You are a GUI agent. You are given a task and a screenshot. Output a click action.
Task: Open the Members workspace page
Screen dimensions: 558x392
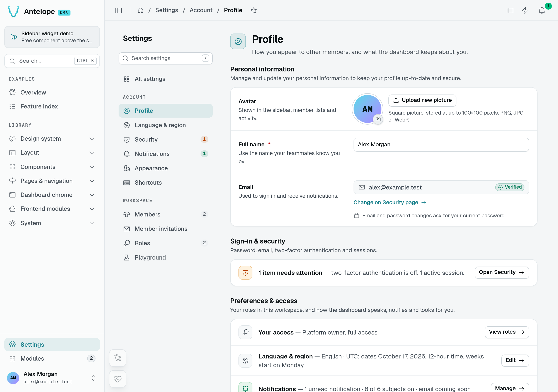point(165,214)
